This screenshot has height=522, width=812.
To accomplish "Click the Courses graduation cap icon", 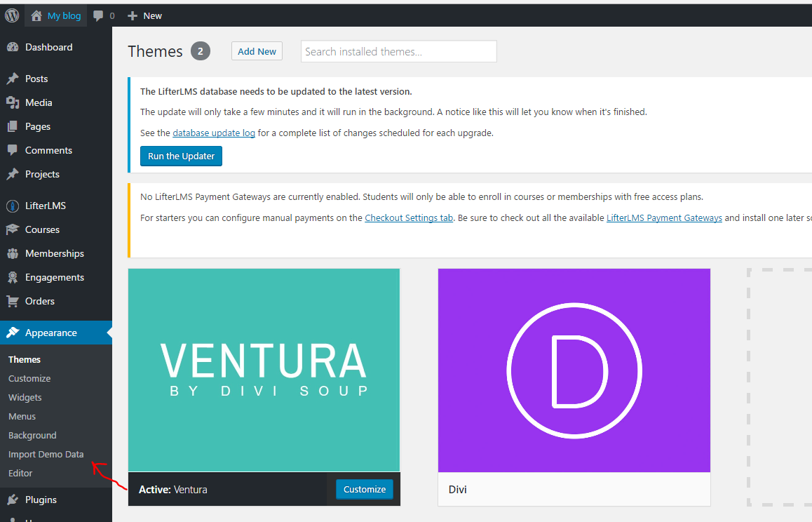I will (x=13, y=229).
